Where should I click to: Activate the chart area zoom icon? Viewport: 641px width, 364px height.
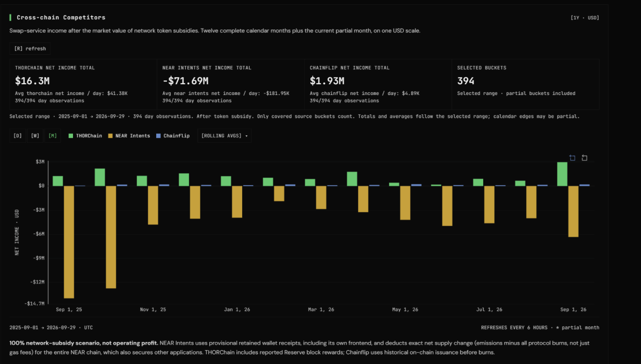pos(572,158)
